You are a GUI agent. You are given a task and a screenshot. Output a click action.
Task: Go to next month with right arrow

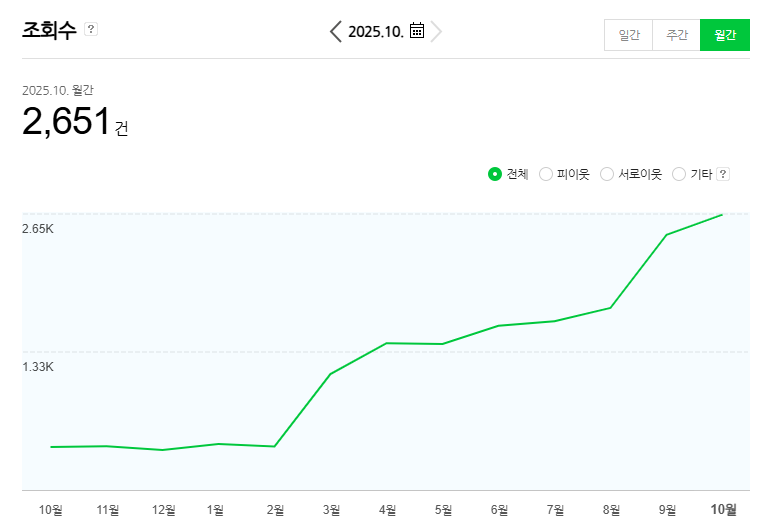436,31
